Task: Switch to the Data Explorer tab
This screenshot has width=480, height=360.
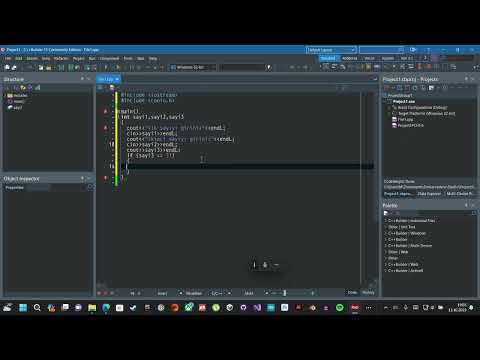Action: (429, 194)
